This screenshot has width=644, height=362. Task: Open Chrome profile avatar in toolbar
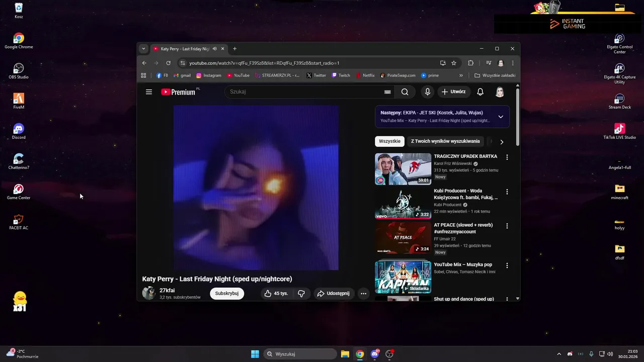click(x=501, y=63)
